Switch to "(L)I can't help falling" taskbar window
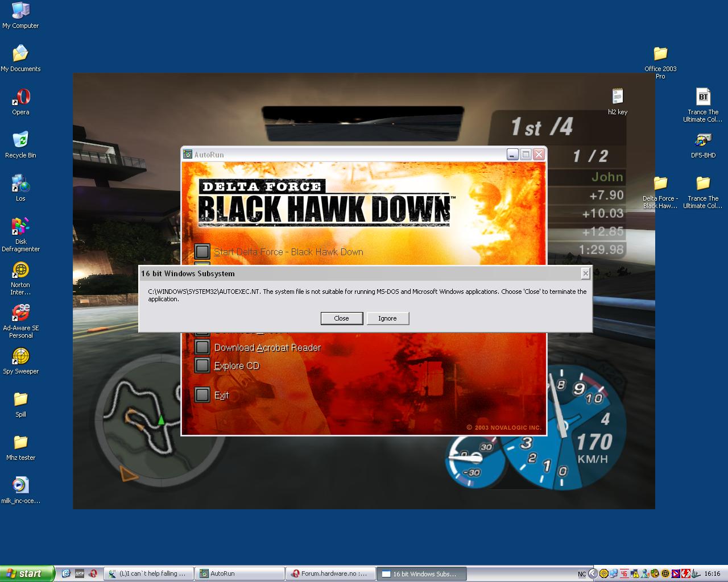728x582 pixels. coord(149,573)
